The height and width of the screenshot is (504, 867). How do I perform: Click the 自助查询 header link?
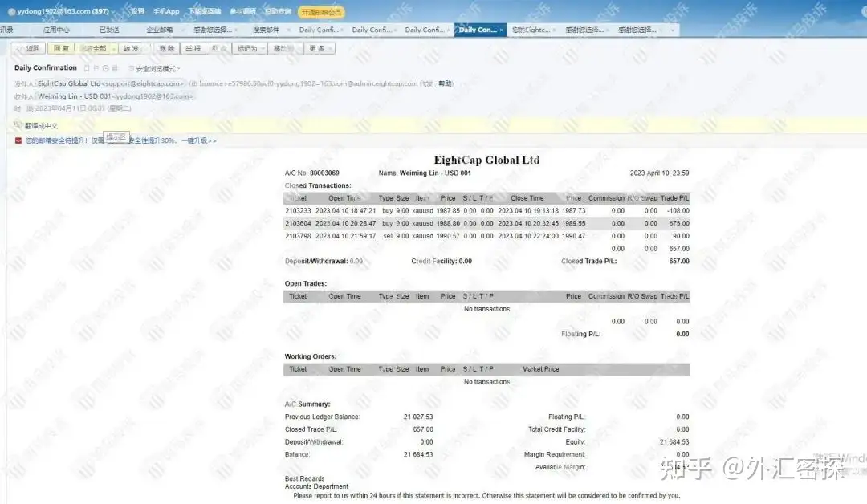pyautogui.click(x=278, y=11)
